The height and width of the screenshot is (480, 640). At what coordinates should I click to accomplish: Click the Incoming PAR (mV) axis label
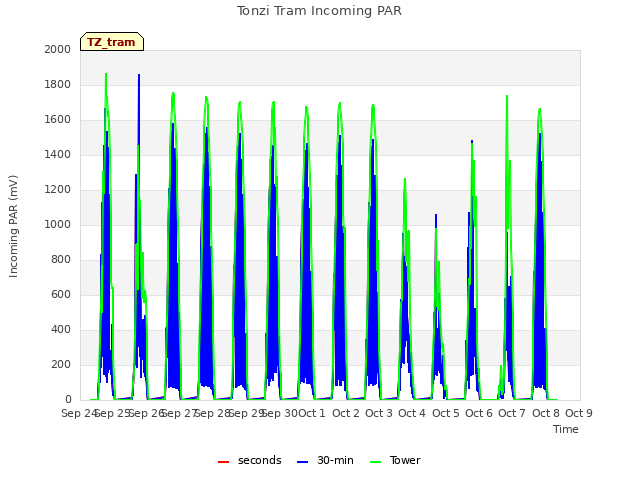[13, 227]
